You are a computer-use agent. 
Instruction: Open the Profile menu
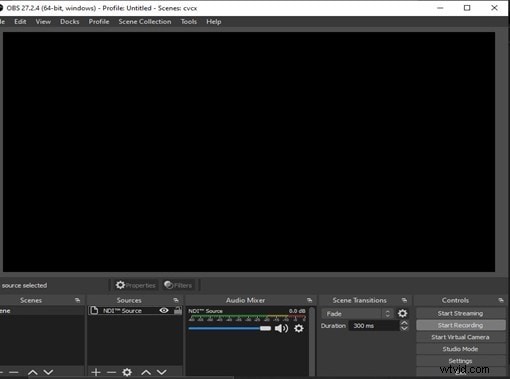pyautogui.click(x=99, y=22)
